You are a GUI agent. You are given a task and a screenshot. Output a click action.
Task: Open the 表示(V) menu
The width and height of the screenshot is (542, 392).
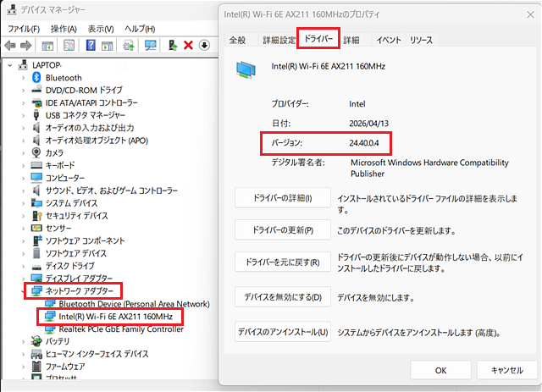101,29
